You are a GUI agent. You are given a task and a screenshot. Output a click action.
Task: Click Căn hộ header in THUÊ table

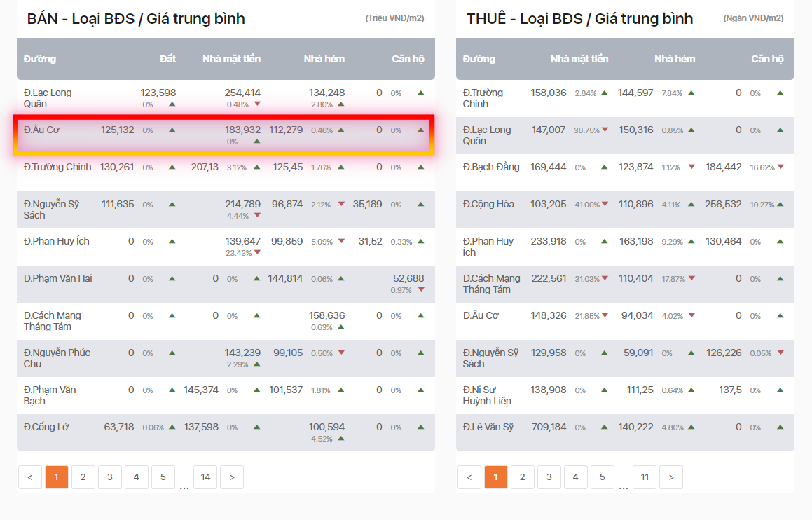[767, 59]
